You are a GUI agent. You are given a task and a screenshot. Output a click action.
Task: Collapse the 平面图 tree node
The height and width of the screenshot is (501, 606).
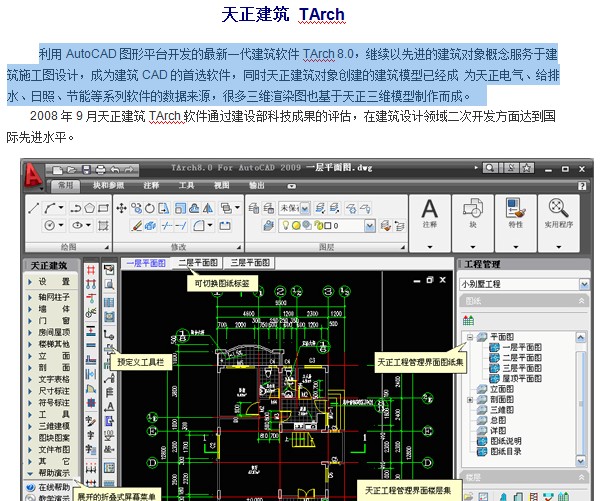tap(470, 337)
